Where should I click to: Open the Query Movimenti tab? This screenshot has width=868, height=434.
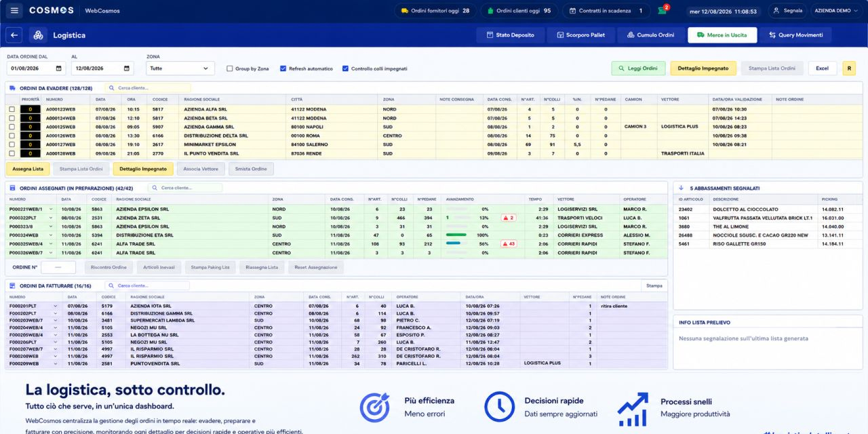795,35
